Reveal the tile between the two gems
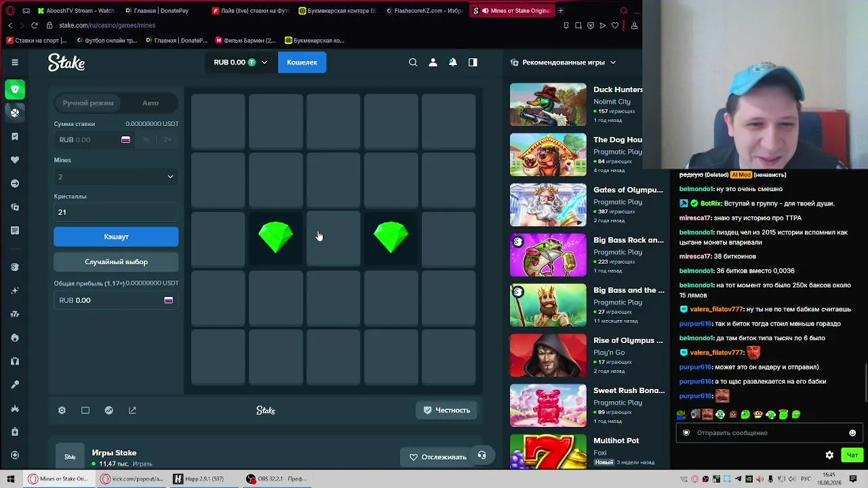868x488 pixels. [x=334, y=237]
